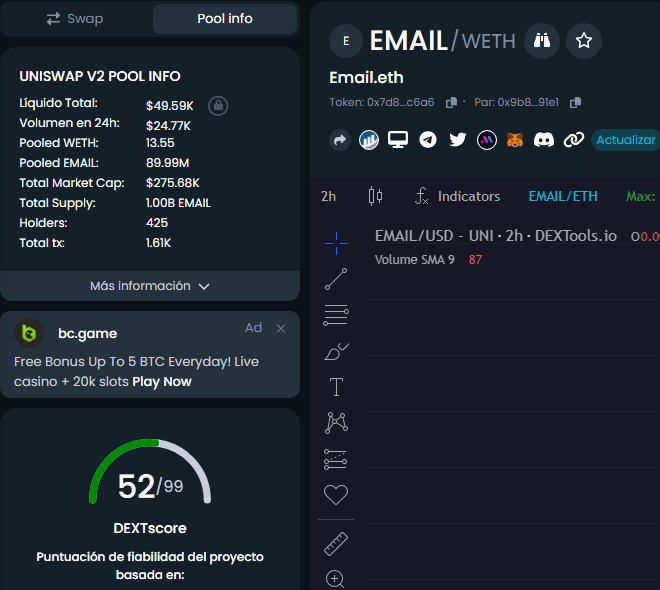660x590 pixels.
Task: Select the ruler measure tool
Action: click(x=336, y=544)
